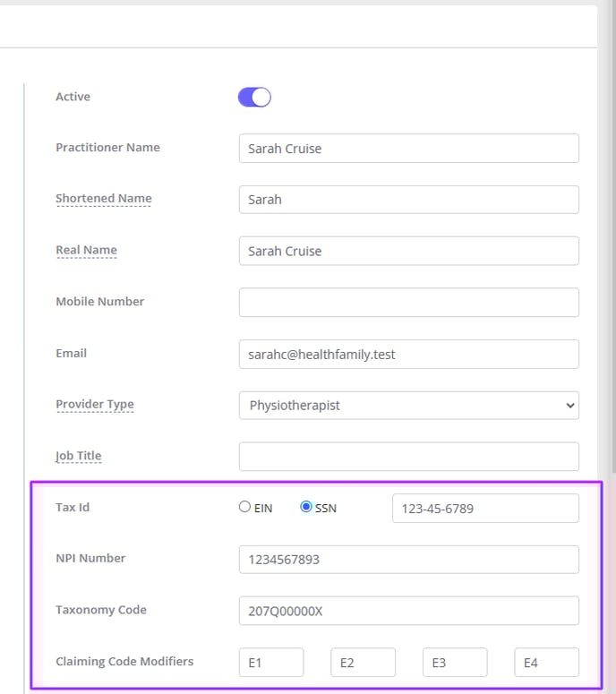
Task: Select the EIN radio button
Action: 244,507
